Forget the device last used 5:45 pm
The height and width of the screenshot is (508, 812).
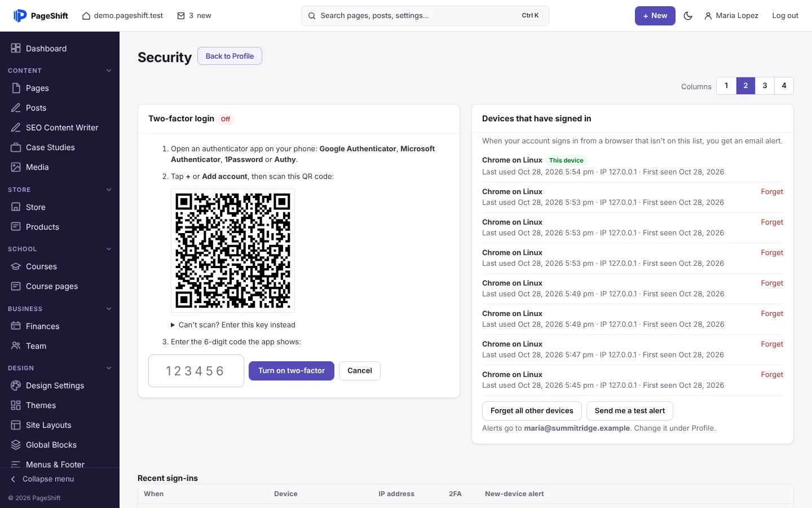tap(772, 375)
